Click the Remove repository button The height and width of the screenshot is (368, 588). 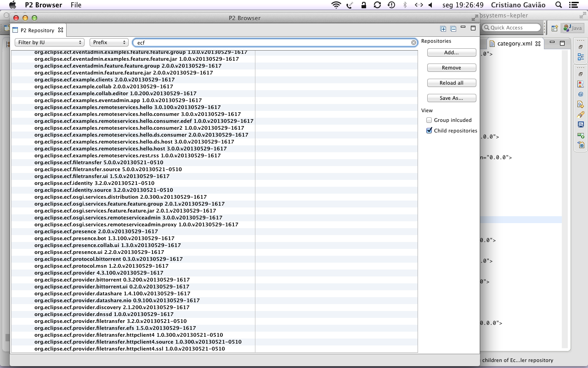[x=452, y=68]
